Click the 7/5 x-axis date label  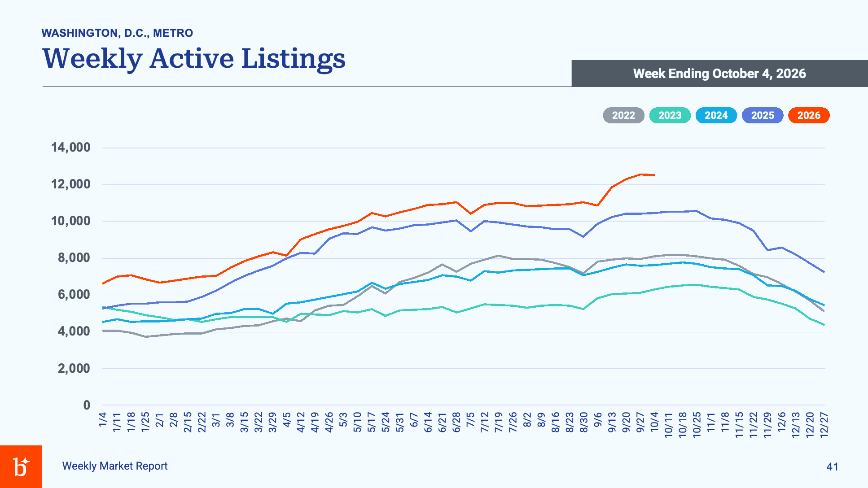pyautogui.click(x=470, y=420)
